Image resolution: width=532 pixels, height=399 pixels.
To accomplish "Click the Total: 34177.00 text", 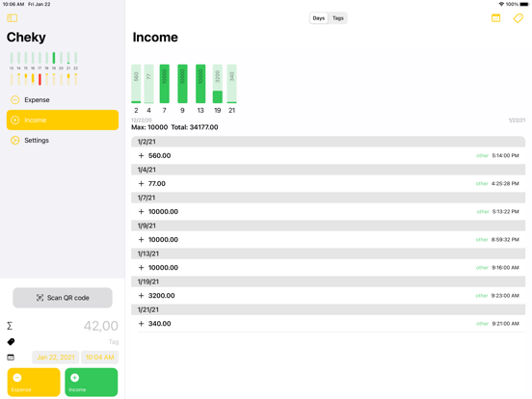I will (x=195, y=127).
